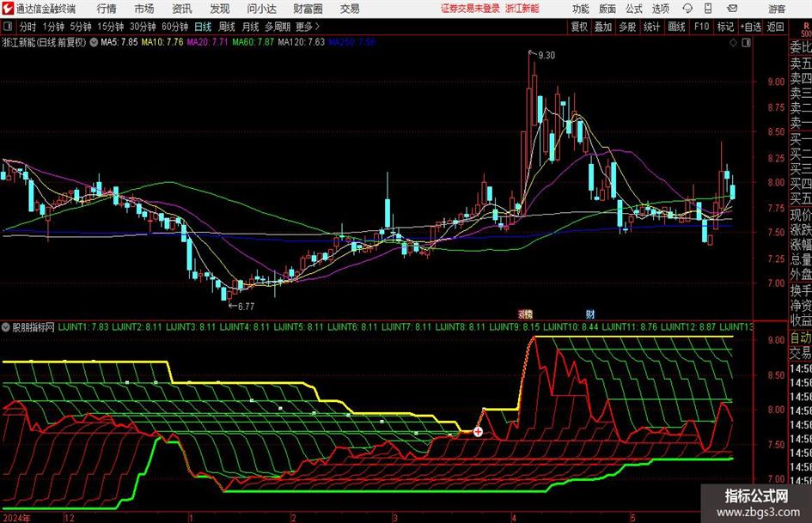Click the LIJINT1: 7.83 indicator value

click(83, 326)
